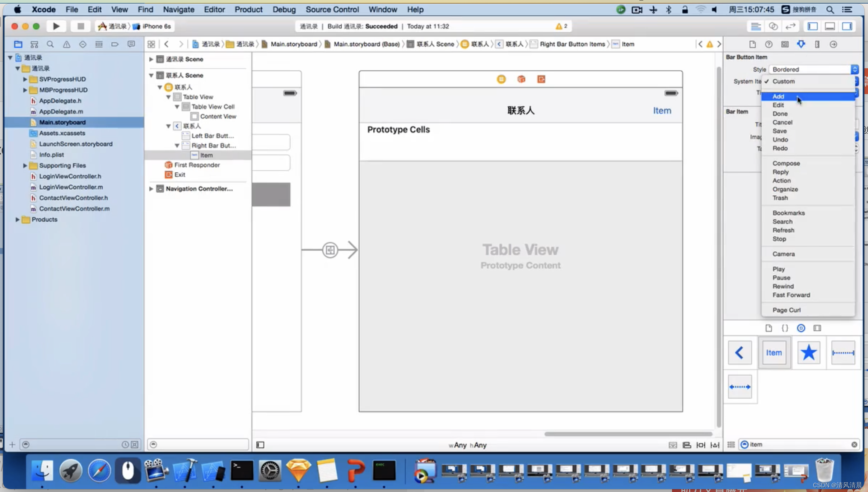Go back in editor history
Image resolution: width=868 pixels, height=492 pixels.
coord(167,44)
